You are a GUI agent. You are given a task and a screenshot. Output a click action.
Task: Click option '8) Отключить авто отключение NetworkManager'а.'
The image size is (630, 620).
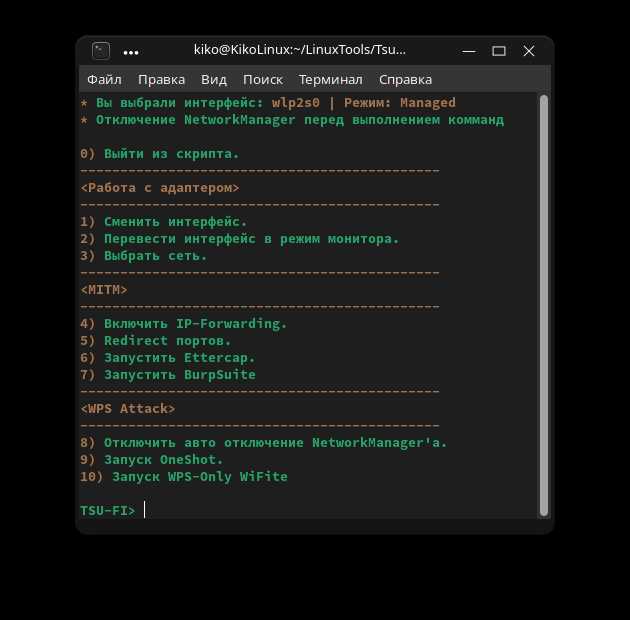tap(264, 442)
